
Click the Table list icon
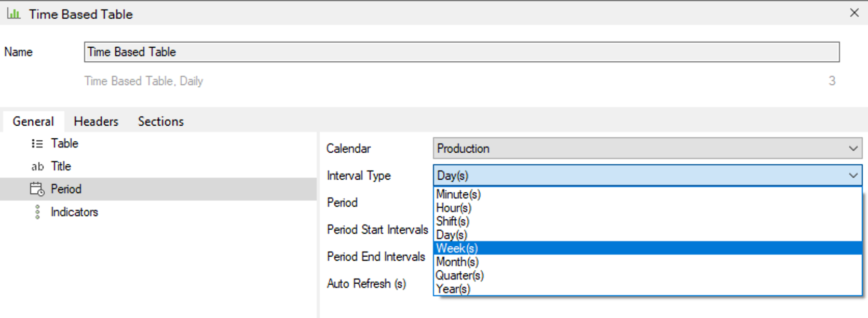coord(37,143)
